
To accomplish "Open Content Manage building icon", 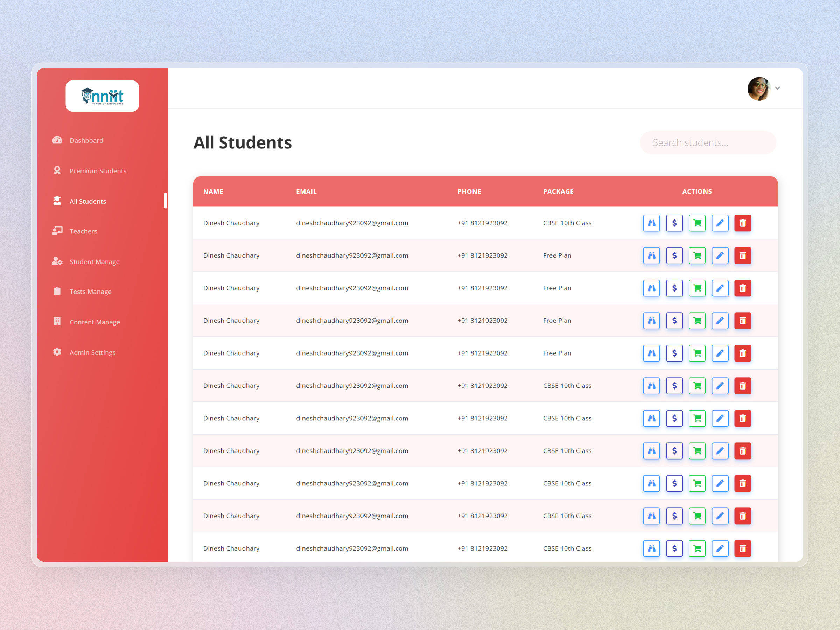I will (57, 322).
